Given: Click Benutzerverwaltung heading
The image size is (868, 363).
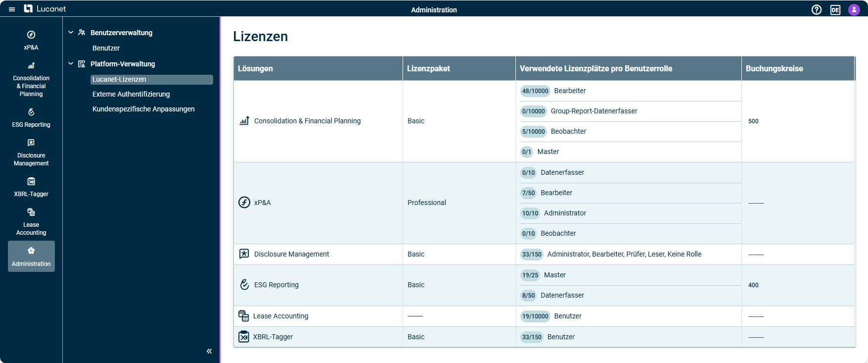Looking at the screenshot, I should pyautogui.click(x=122, y=33).
